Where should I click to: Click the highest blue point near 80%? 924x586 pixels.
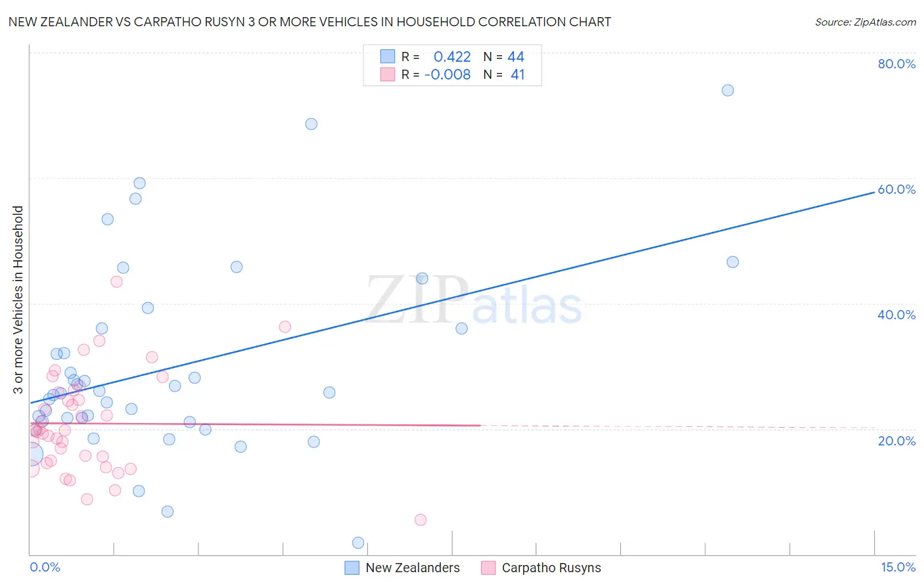[728, 90]
